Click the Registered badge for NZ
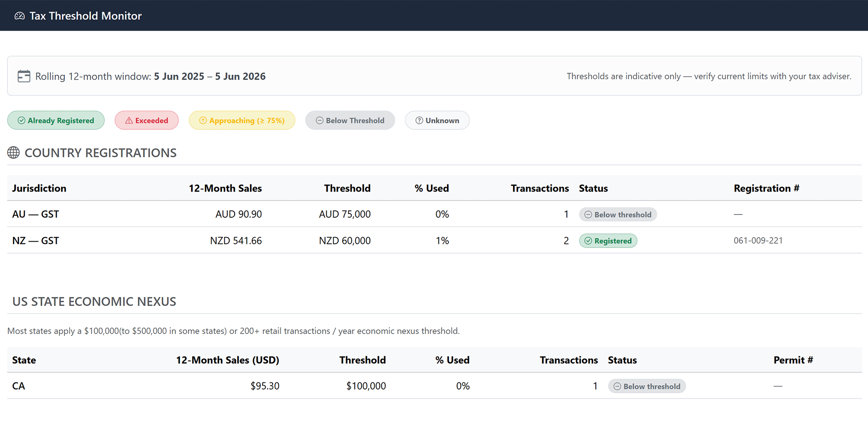This screenshot has width=868, height=429. click(x=608, y=241)
